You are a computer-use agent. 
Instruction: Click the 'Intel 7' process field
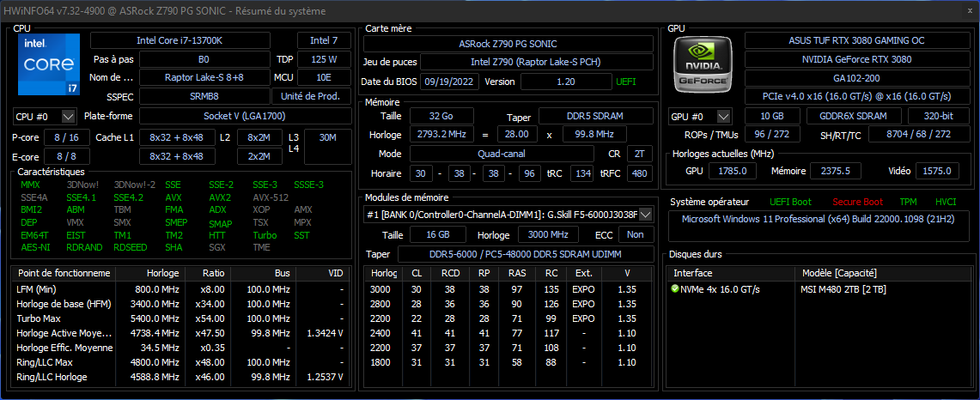pos(324,40)
